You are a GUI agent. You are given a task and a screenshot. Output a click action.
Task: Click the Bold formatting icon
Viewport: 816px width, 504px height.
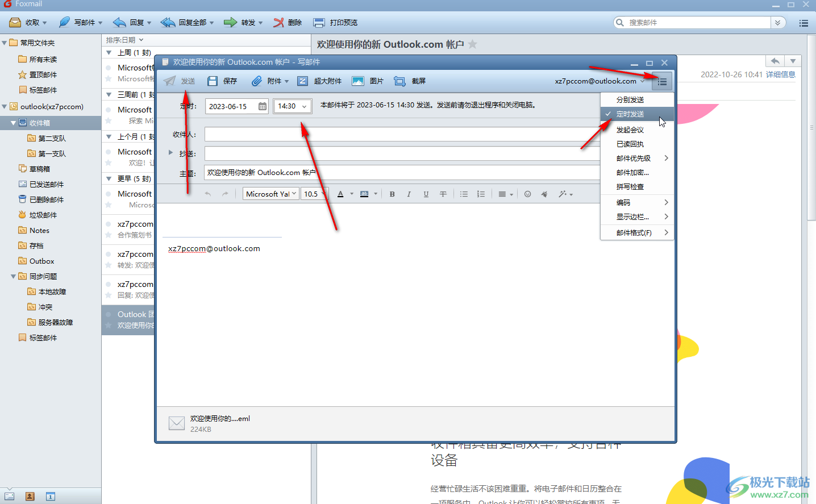(x=392, y=194)
